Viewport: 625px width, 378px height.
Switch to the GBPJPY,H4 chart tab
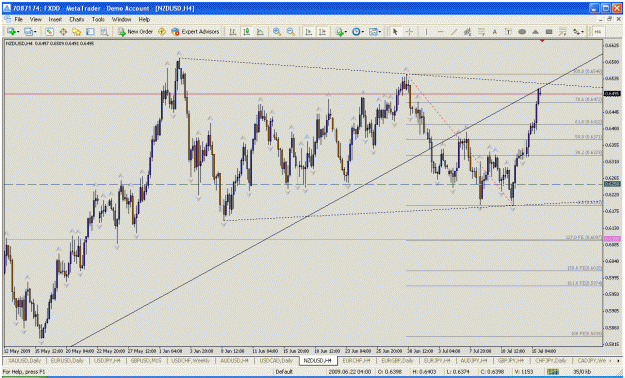tap(511, 360)
